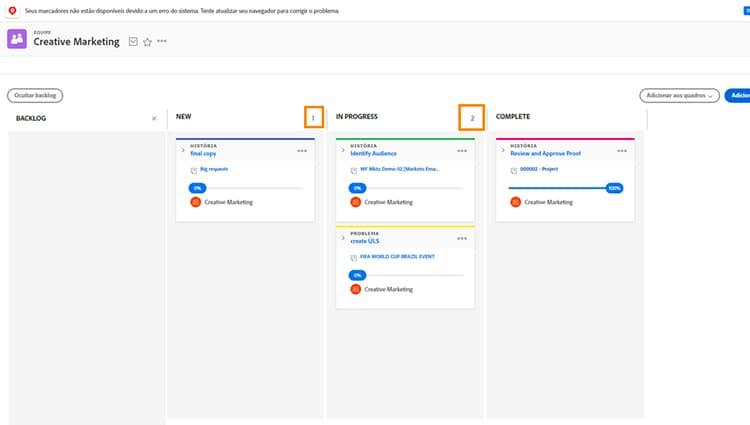Close the Backlog panel with the X
This screenshot has width=750, height=425.
click(x=154, y=118)
